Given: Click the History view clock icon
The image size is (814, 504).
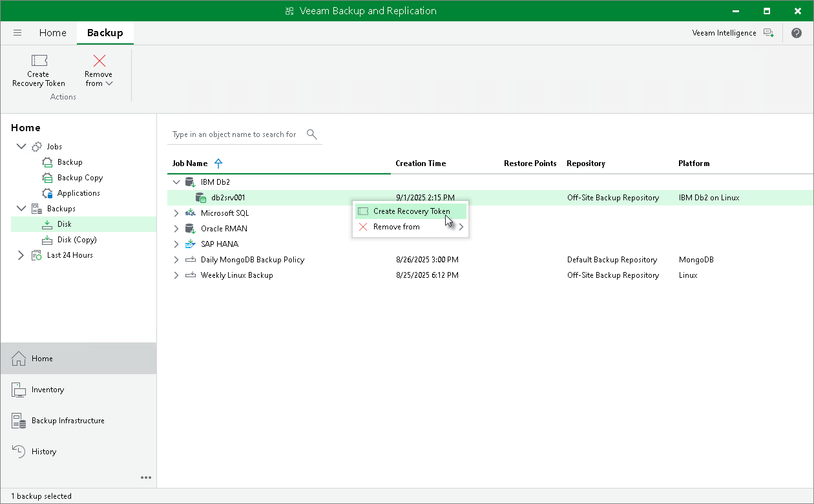Looking at the screenshot, I should [19, 452].
